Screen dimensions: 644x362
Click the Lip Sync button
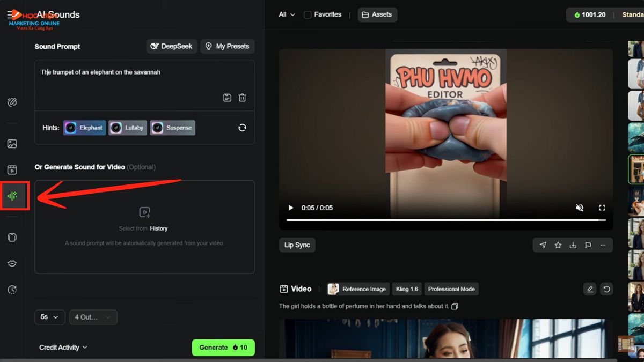click(297, 245)
